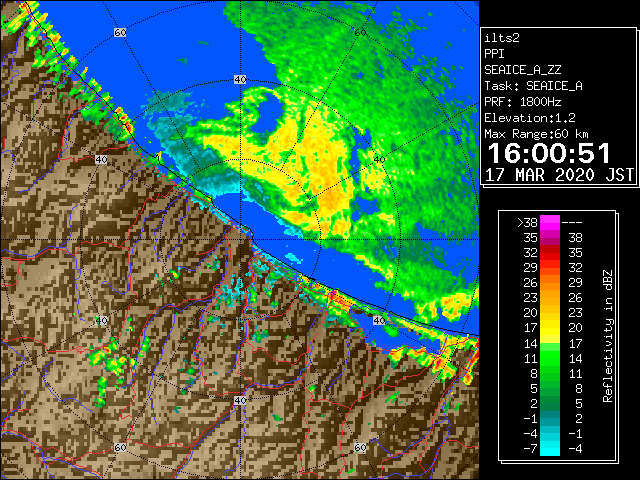The height and width of the screenshot is (480, 640).
Task: Click the "SEAICE_A_ZZ" product name
Action: (522, 70)
